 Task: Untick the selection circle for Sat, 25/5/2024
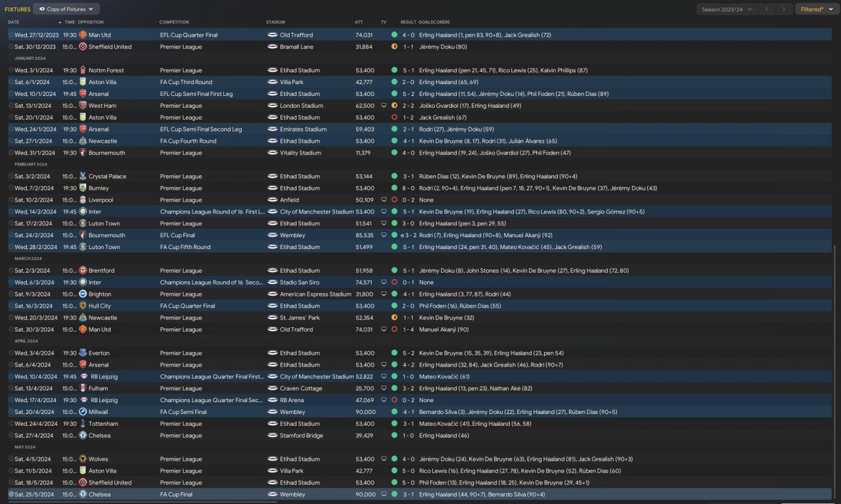tap(11, 495)
